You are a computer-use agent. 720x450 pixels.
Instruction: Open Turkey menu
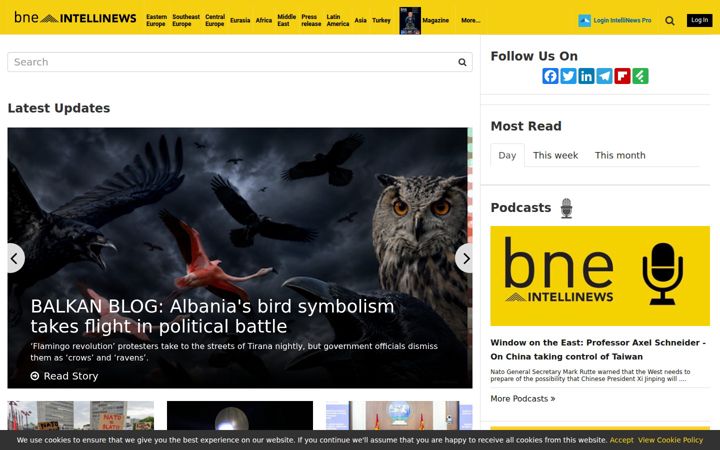point(381,20)
